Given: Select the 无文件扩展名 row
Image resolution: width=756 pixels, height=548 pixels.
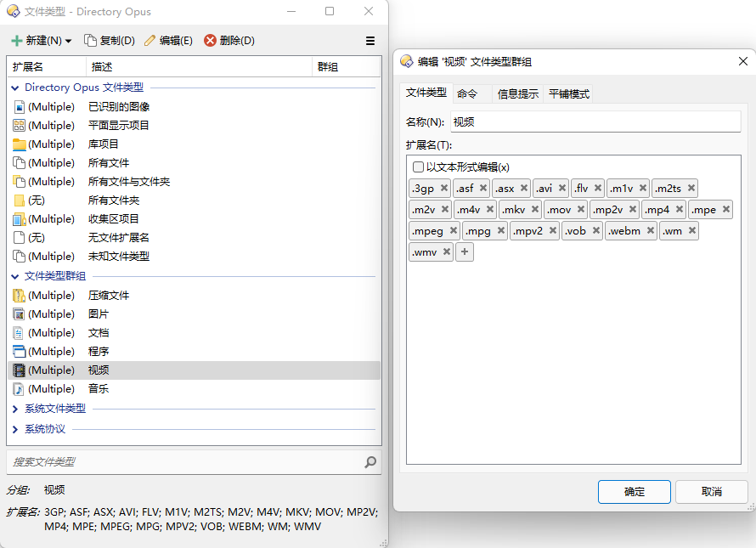Looking at the screenshot, I should pos(195,238).
